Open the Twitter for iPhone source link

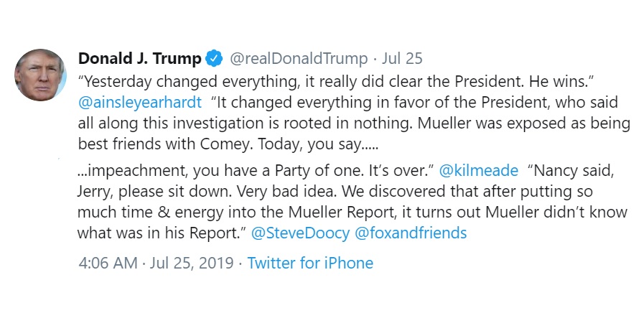click(310, 263)
